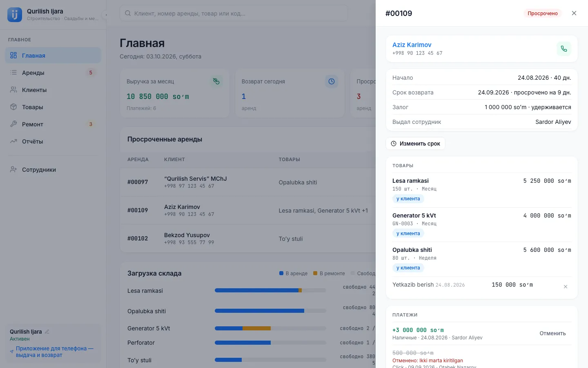Click the Просрочено status badge
The width and height of the screenshot is (588, 368).
[x=542, y=13]
